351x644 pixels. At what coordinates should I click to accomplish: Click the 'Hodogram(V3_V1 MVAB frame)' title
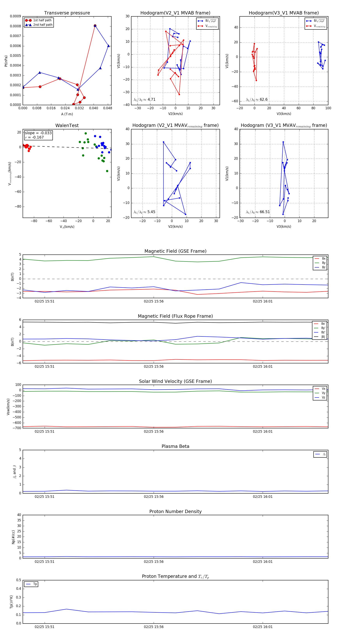[x=284, y=13]
